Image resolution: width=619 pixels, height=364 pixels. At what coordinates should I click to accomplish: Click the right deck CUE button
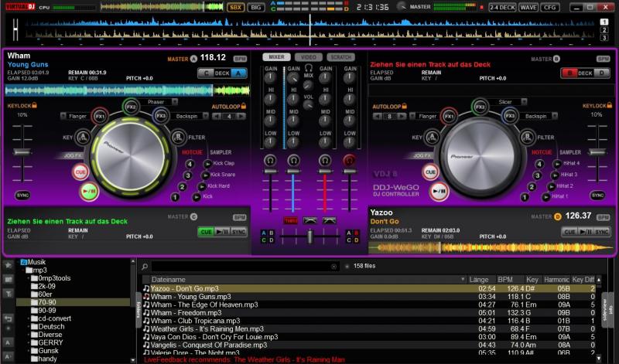click(x=430, y=172)
